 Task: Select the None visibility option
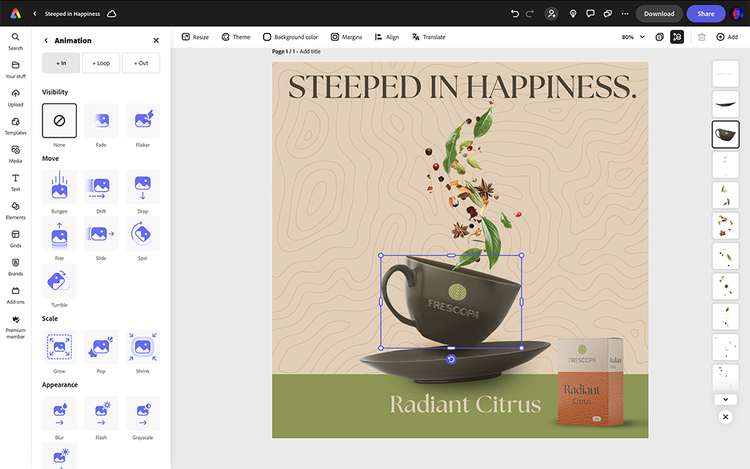coord(59,121)
